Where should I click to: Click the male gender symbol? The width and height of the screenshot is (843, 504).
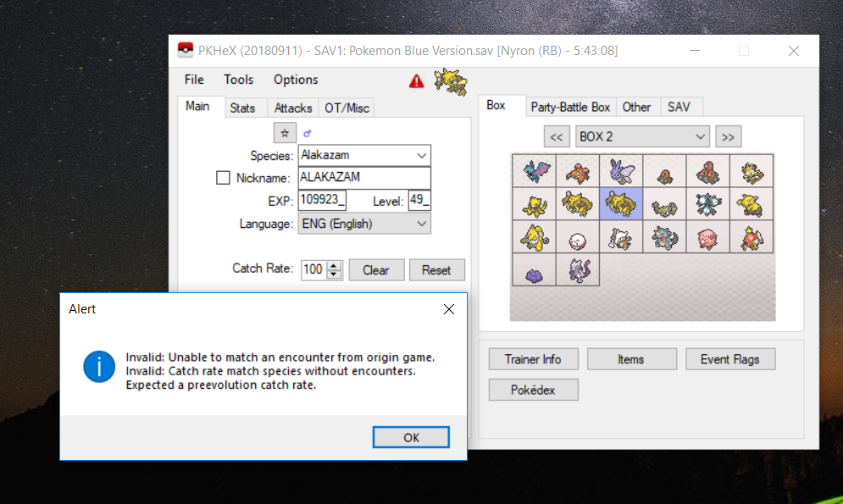point(306,133)
